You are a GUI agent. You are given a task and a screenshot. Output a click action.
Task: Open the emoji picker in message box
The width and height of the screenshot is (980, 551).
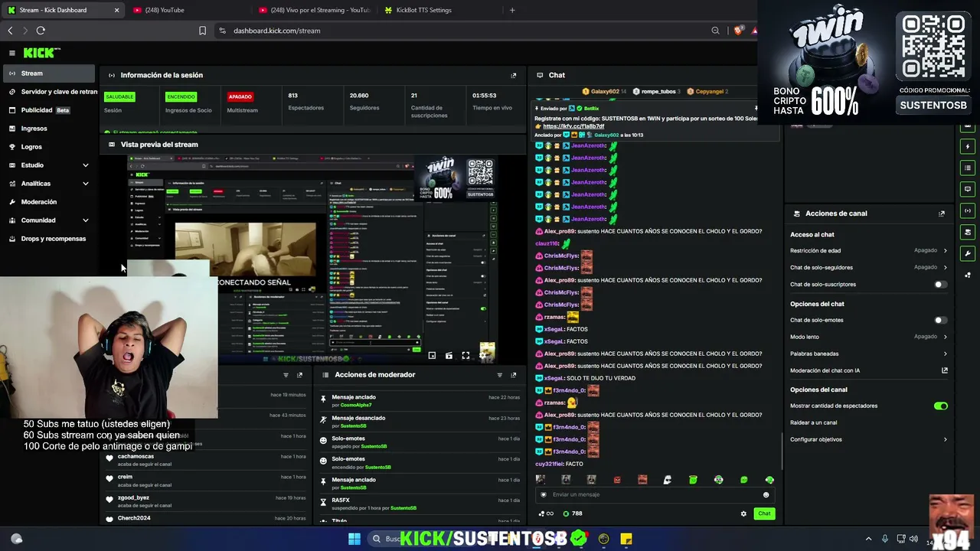[766, 494]
